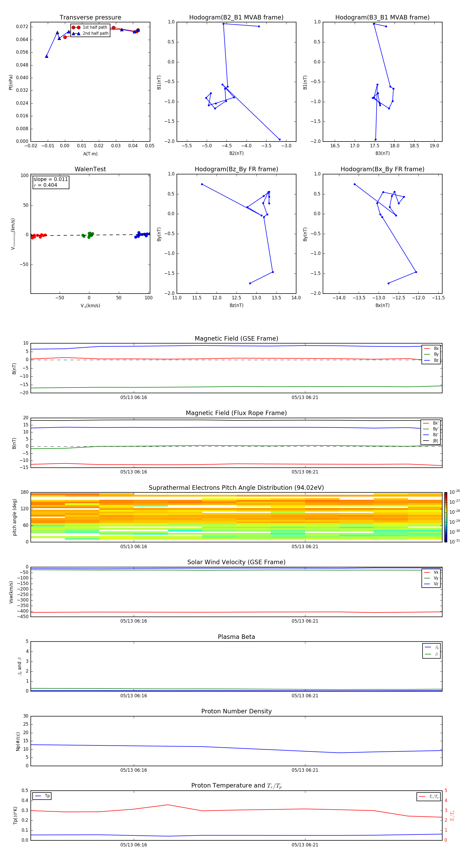Click the B3(nT) axis label
Screen dimensions: 473x868
(x=382, y=153)
